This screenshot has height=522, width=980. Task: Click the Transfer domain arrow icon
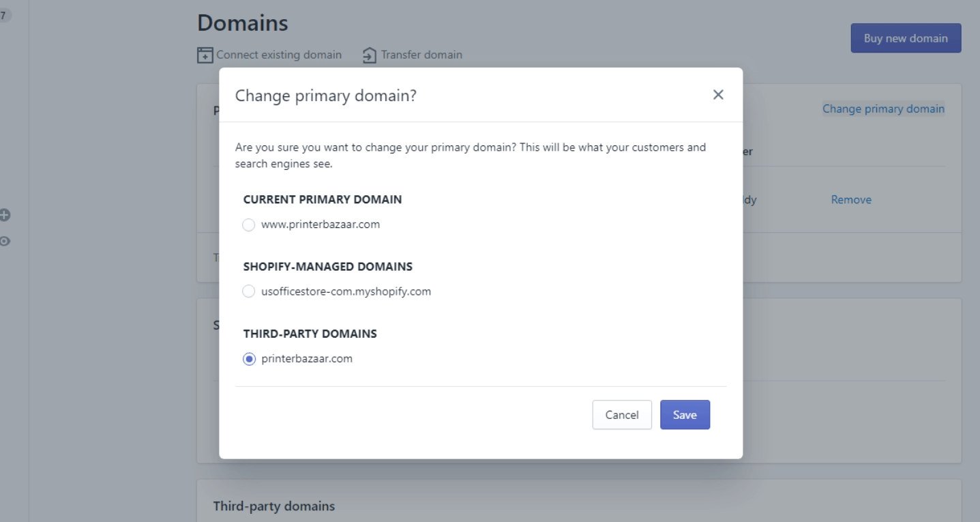point(369,55)
